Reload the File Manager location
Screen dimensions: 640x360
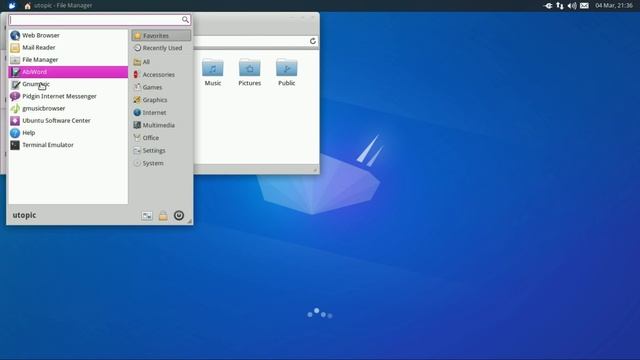tap(313, 41)
